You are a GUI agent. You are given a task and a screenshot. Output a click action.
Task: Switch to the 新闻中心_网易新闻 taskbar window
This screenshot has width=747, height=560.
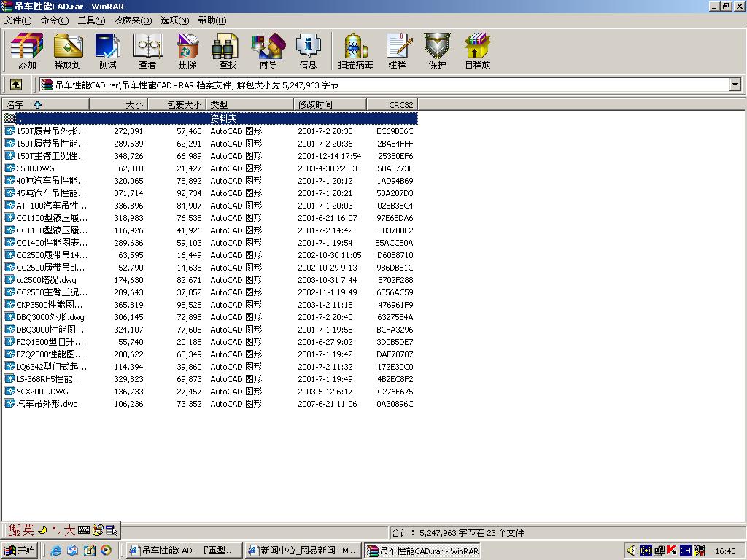coord(303,551)
